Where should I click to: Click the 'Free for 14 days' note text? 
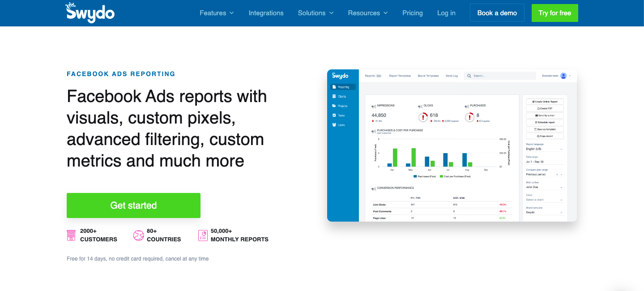[x=137, y=259]
